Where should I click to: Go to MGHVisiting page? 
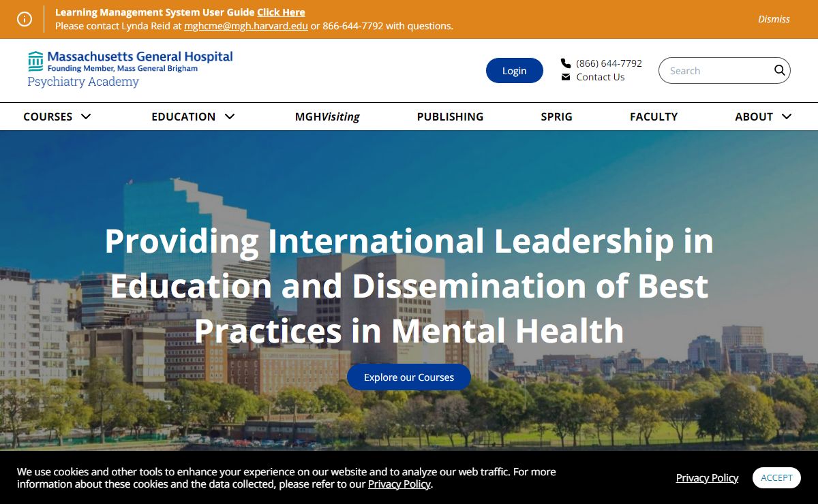(x=327, y=116)
